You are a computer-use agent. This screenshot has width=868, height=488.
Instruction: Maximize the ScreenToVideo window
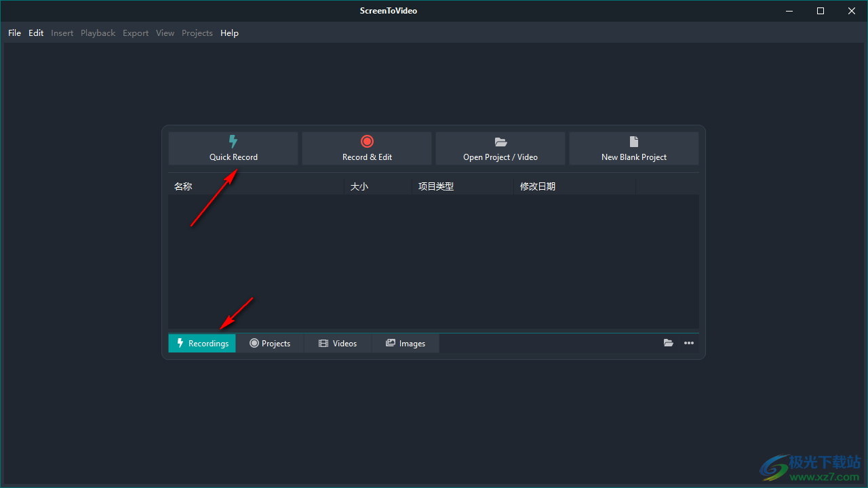(x=821, y=11)
